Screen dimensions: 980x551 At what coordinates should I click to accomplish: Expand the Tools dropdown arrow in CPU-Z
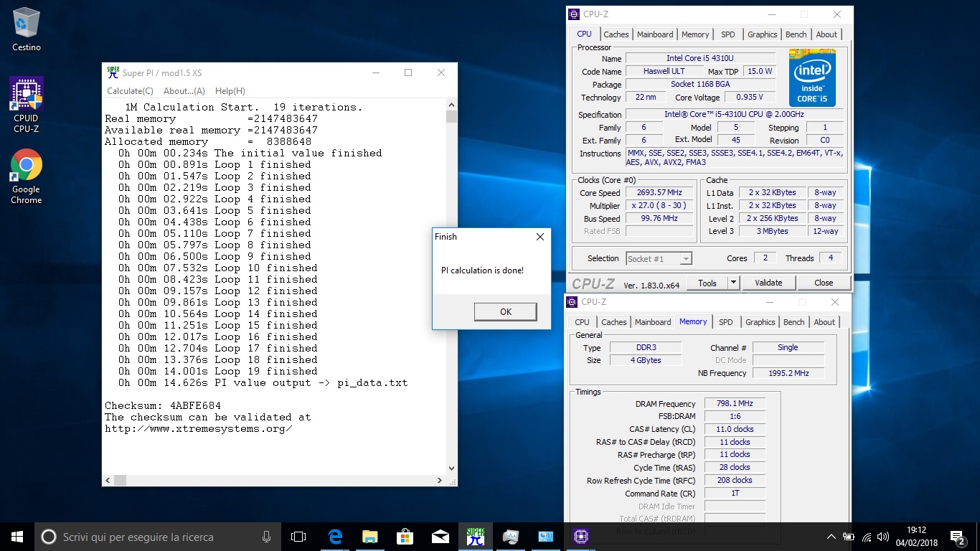[733, 283]
